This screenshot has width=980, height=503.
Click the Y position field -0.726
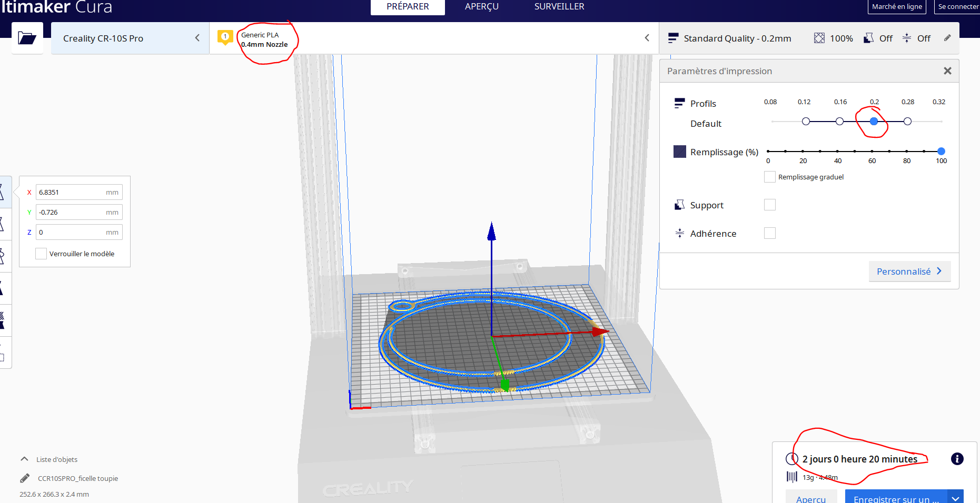[x=79, y=212]
